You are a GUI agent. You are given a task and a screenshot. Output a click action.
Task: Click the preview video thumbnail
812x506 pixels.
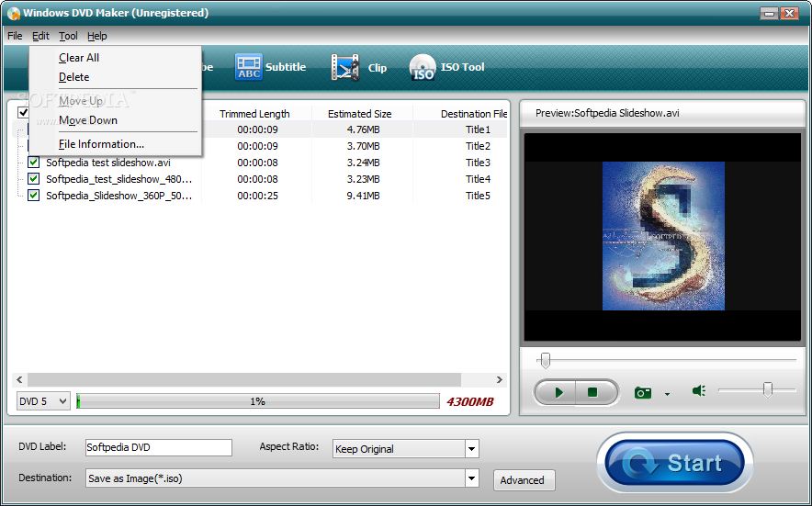click(663, 236)
